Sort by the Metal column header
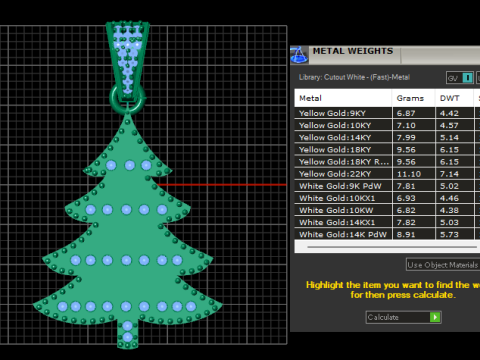 pyautogui.click(x=343, y=98)
